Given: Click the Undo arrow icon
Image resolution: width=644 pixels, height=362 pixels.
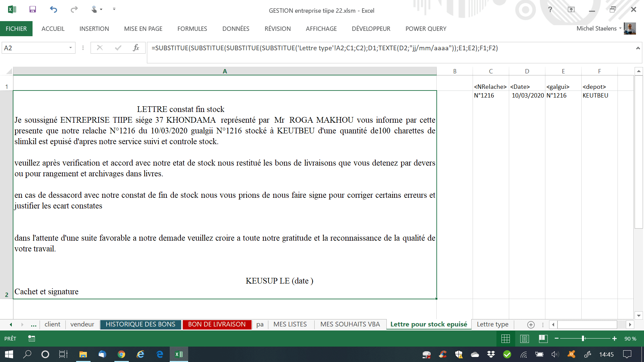Looking at the screenshot, I should pyautogui.click(x=53, y=9).
